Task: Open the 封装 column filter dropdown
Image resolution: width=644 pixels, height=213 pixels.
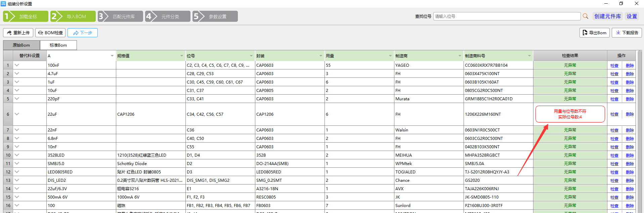Action: click(320, 56)
